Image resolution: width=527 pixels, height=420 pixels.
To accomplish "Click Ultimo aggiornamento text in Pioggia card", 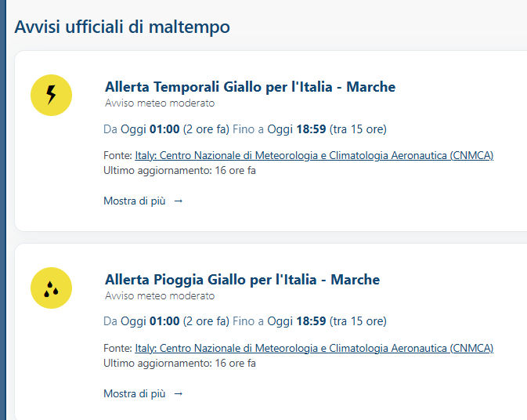I will pos(179,363).
